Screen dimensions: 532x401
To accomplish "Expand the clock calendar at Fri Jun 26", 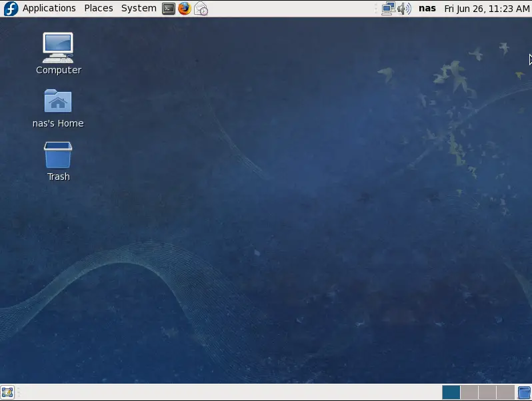I will click(487, 9).
